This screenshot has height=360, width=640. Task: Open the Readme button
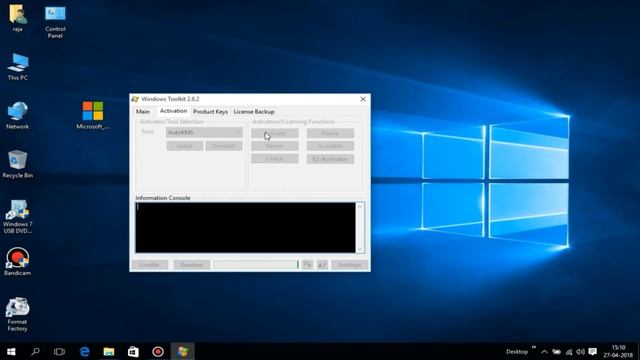[x=191, y=265]
